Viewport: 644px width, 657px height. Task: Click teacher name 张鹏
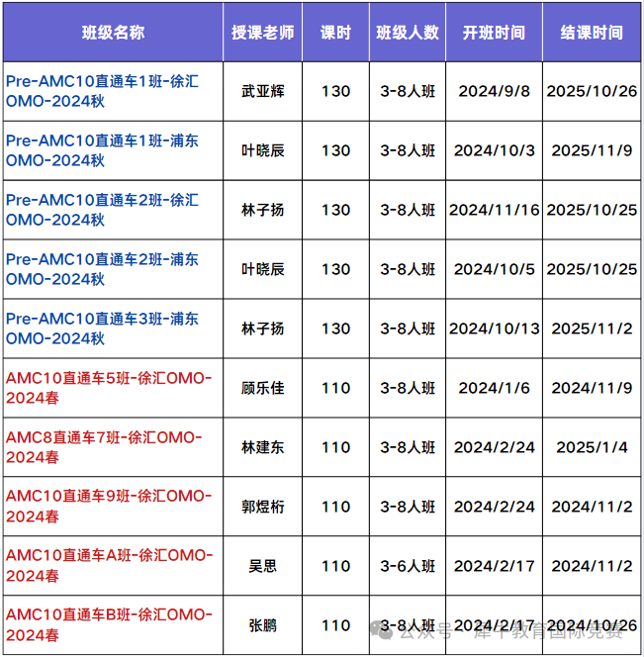click(263, 626)
